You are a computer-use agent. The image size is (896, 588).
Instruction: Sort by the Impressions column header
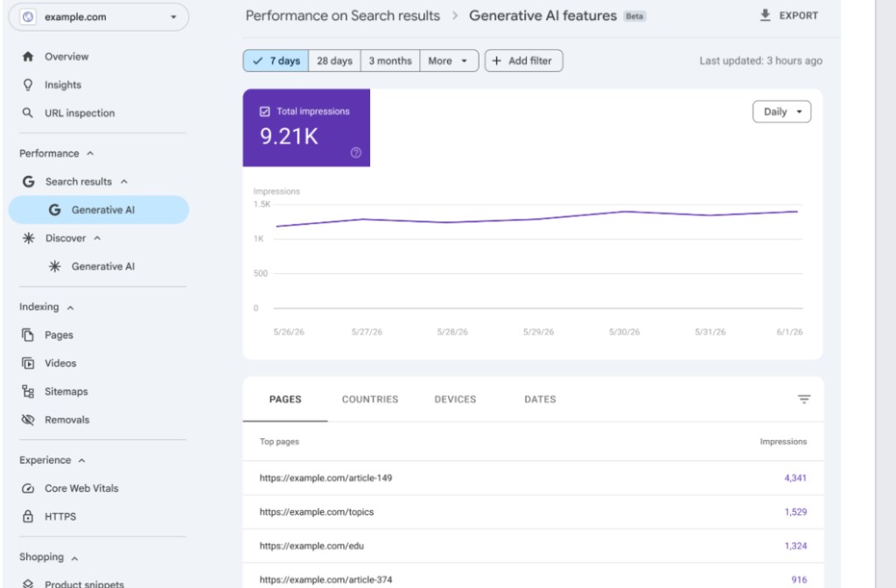783,442
